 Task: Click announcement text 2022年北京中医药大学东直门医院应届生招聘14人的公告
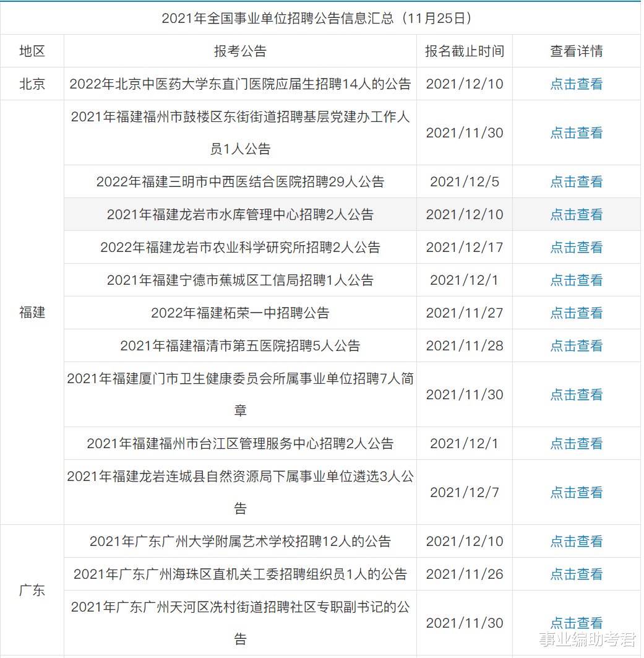240,84
